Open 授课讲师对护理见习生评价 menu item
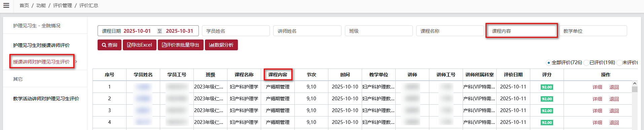This screenshot has width=644, height=130. click(41, 62)
